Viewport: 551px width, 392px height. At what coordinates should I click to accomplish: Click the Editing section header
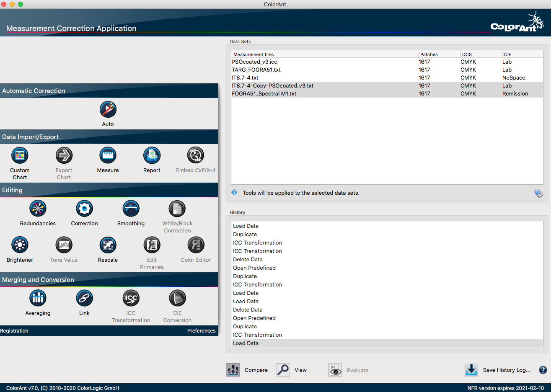click(x=109, y=190)
